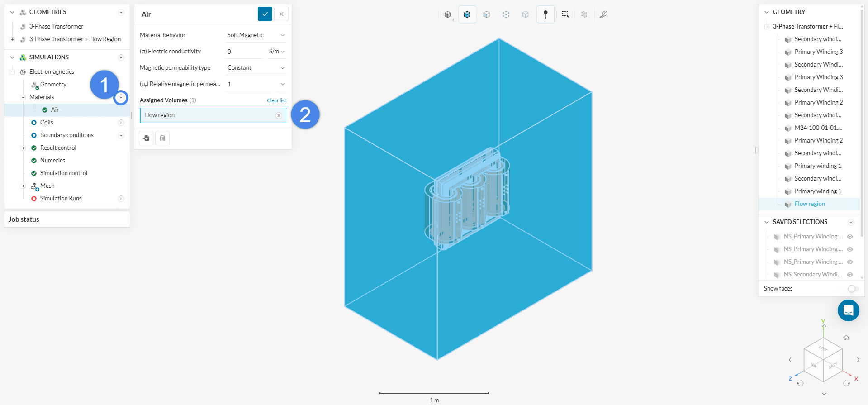Open the support chat bubble
Screen dimensions: 868x405
coord(848,310)
